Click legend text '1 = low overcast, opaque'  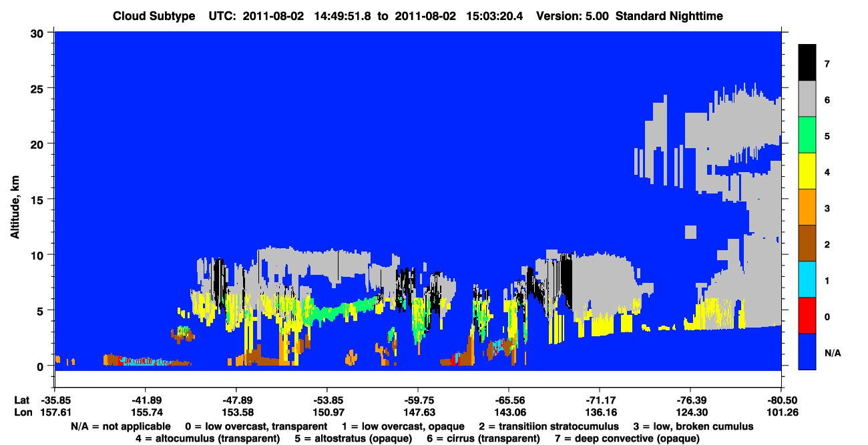pyautogui.click(x=403, y=426)
